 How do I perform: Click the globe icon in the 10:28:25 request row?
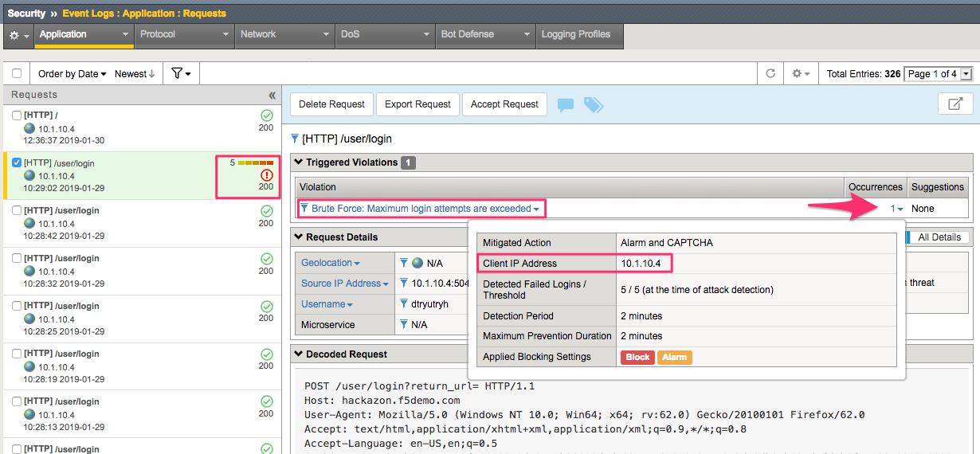pos(29,319)
